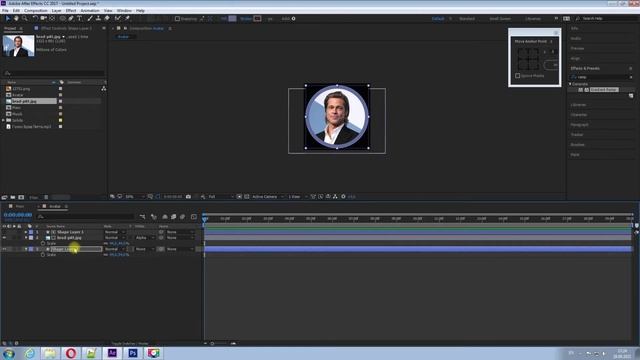Toggle visibility eye of Shape Layer 2
This screenshot has width=640, height=360.
tap(4, 249)
